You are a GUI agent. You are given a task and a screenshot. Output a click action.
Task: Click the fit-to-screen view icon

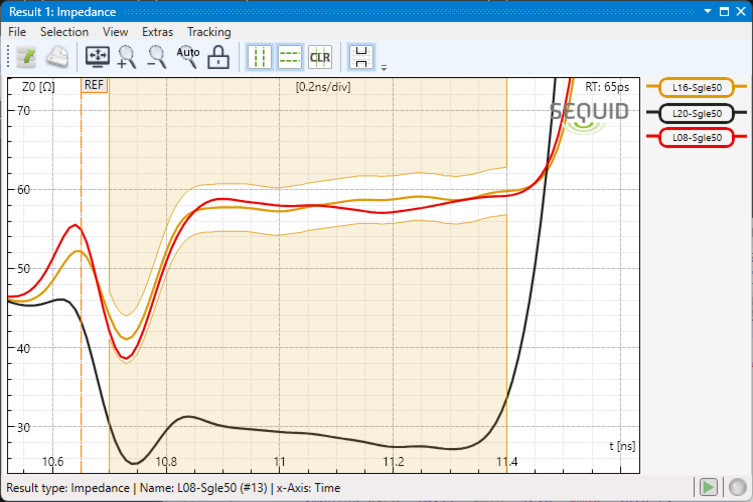click(98, 57)
